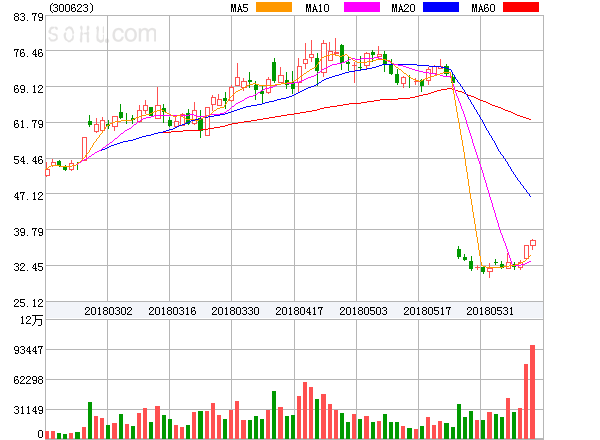Click the 20180330 date label
Image resolution: width=600 pixels, height=440 pixels.
[235, 311]
